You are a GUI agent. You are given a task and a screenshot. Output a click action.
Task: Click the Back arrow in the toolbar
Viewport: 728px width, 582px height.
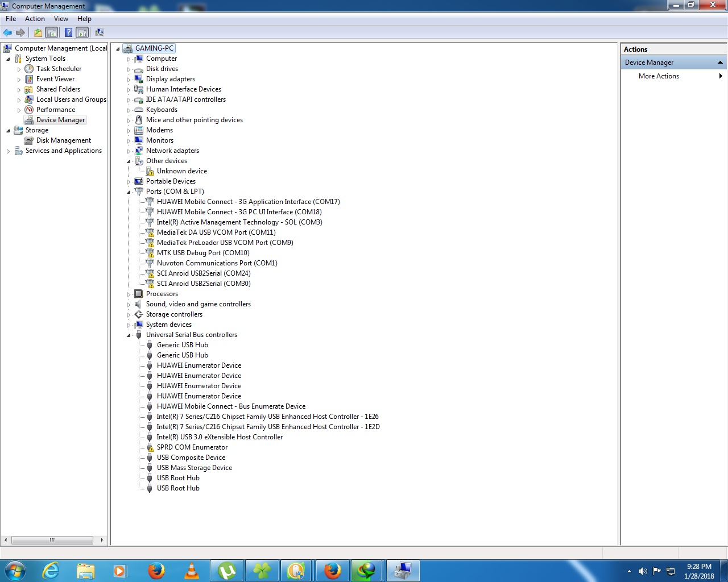[x=7, y=32]
